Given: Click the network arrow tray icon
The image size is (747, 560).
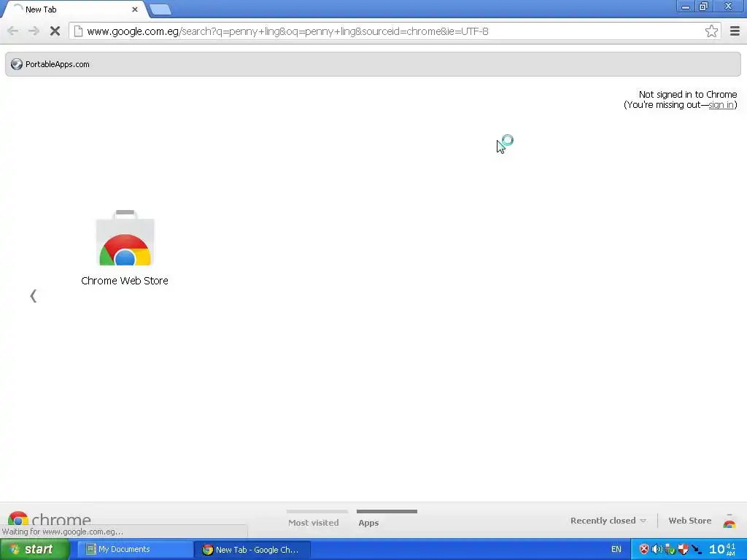Looking at the screenshot, I should click(x=696, y=549).
